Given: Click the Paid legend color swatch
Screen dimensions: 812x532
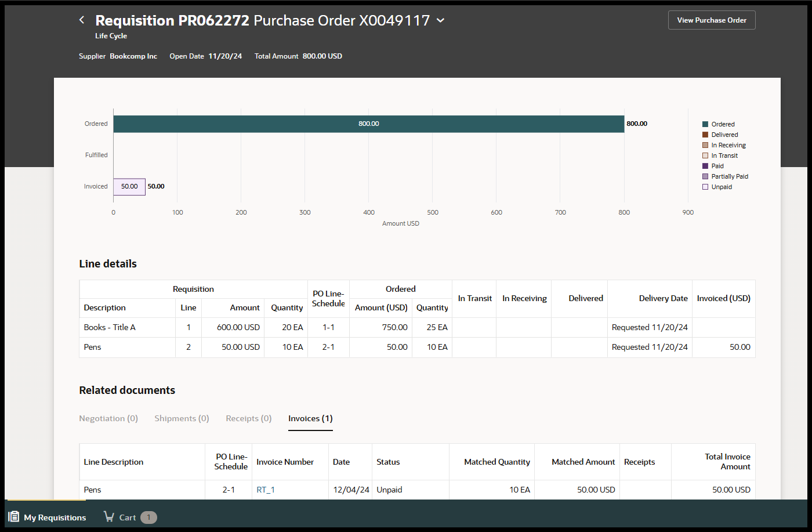Looking at the screenshot, I should [x=705, y=166].
